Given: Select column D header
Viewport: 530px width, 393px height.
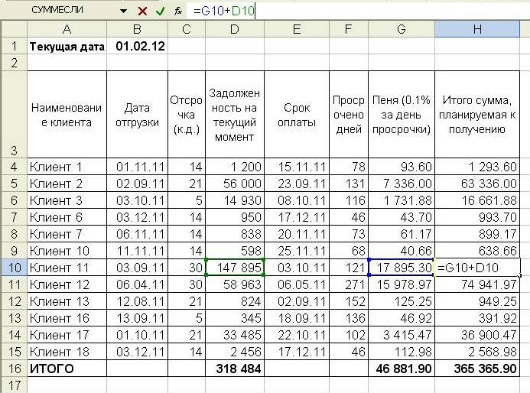Looking at the screenshot, I should point(235,29).
